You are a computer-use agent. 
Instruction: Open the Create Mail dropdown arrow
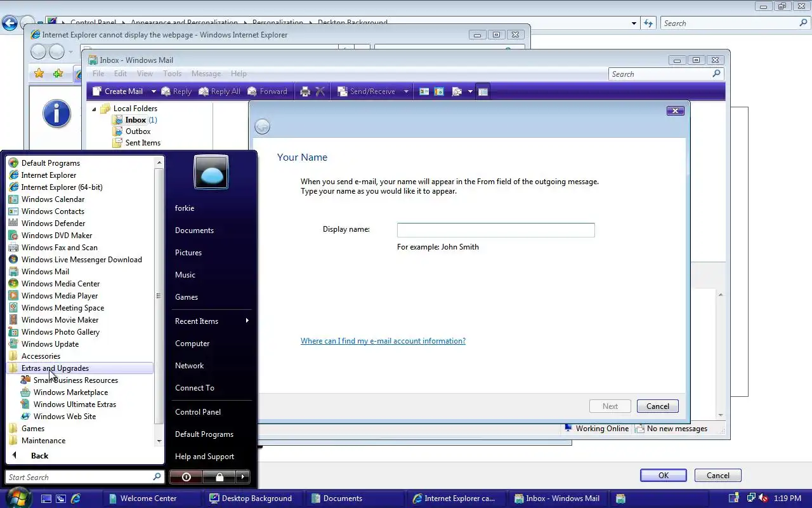pyautogui.click(x=153, y=91)
